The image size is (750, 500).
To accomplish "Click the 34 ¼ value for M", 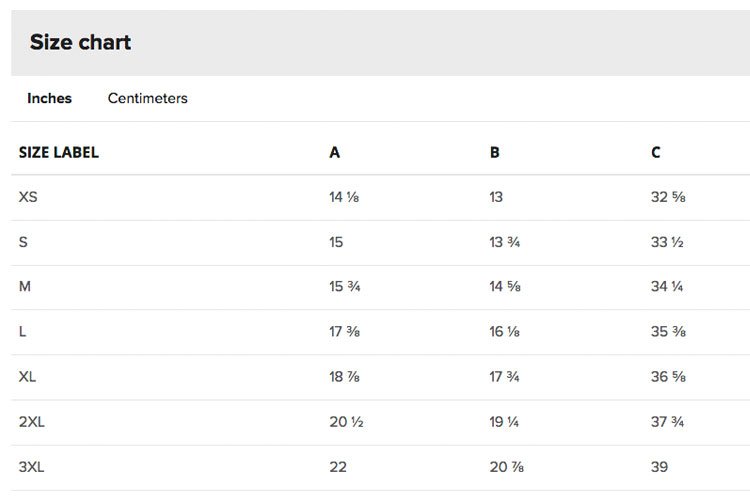I will 667,286.
